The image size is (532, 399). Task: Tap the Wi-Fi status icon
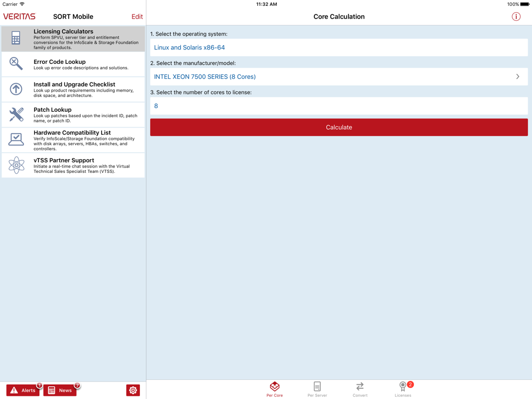tap(22, 4)
